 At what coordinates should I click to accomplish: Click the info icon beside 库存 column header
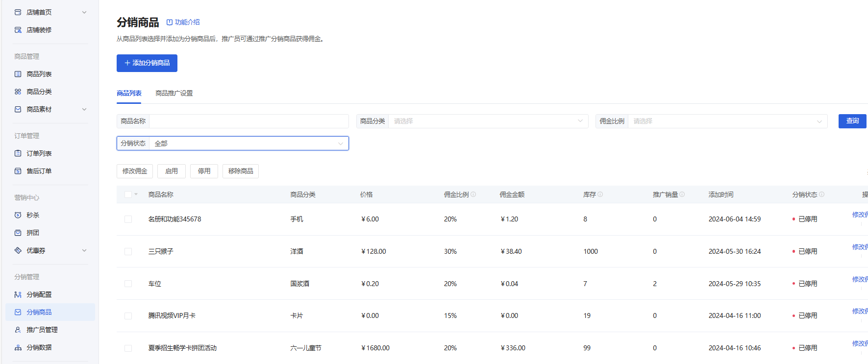600,194
